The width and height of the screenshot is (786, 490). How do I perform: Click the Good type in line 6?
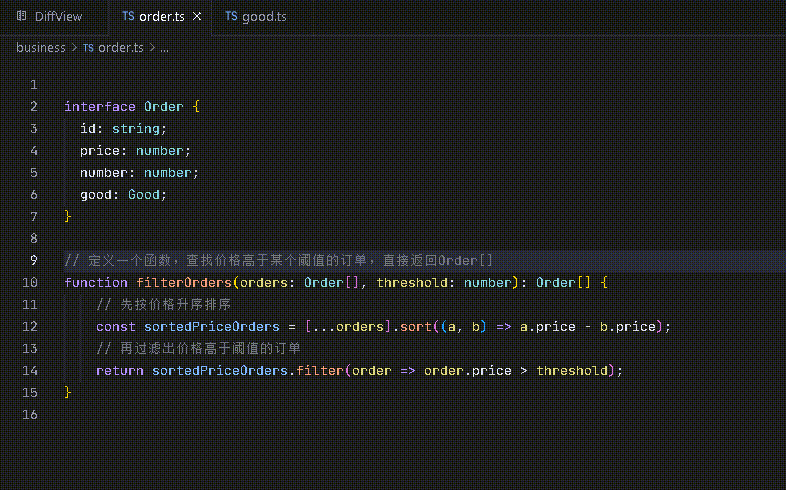(144, 194)
